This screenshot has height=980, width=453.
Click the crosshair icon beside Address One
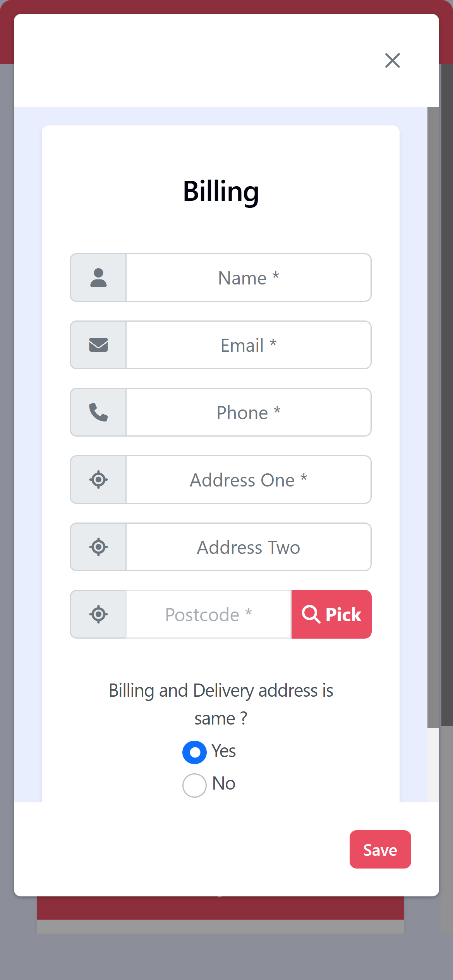[98, 480]
